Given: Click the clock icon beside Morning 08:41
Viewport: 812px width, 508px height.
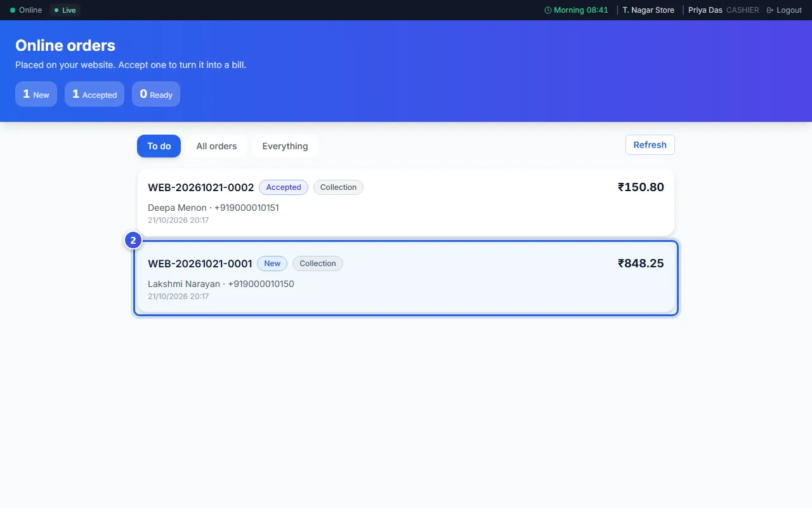Looking at the screenshot, I should [x=548, y=10].
